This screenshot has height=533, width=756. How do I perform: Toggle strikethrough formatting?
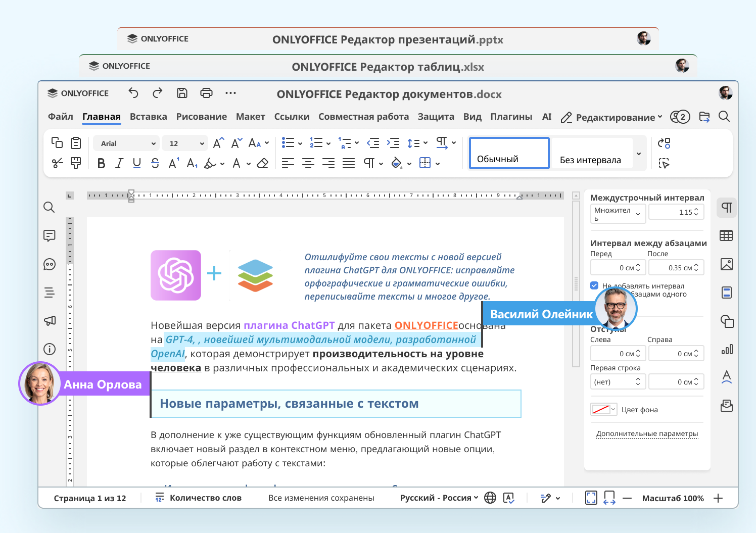[155, 163]
